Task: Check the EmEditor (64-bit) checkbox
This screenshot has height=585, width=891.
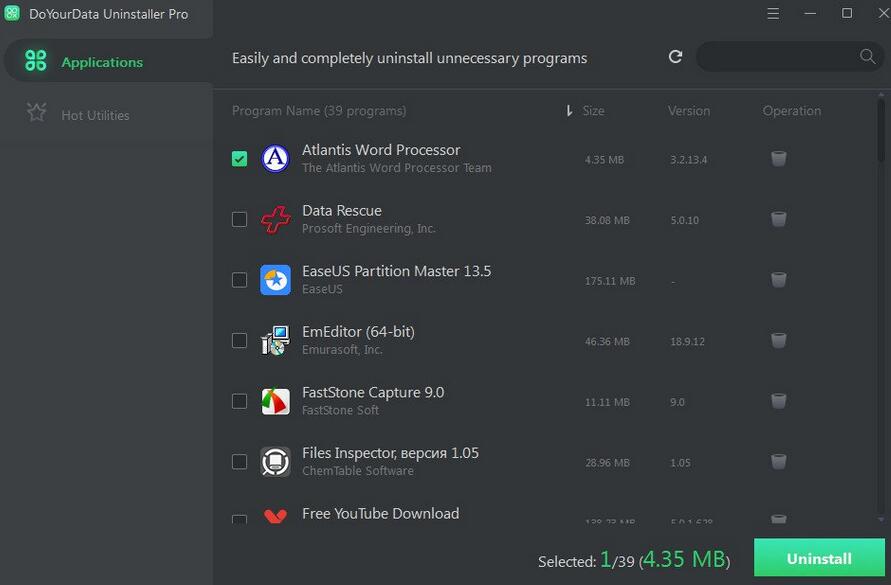Action: [x=239, y=341]
